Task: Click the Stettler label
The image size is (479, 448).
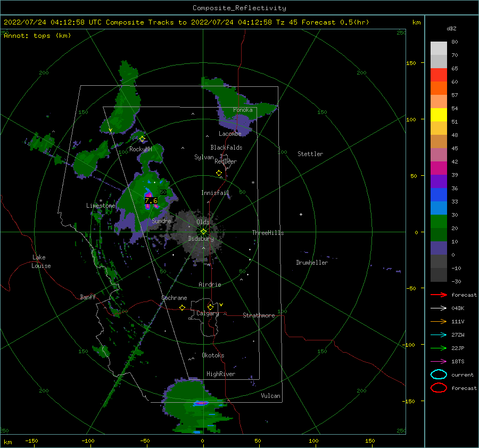Action: pyautogui.click(x=310, y=154)
